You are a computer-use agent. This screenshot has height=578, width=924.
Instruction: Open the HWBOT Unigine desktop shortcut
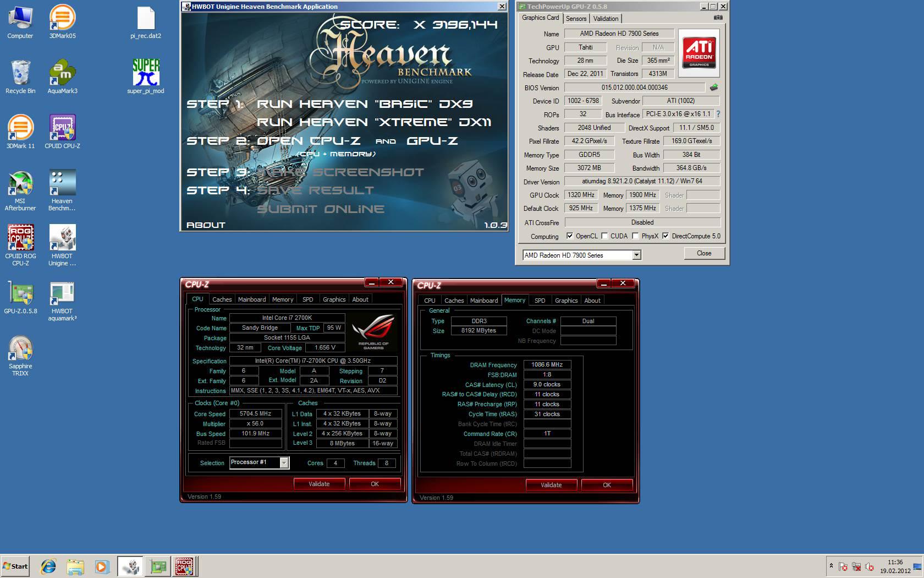click(62, 246)
